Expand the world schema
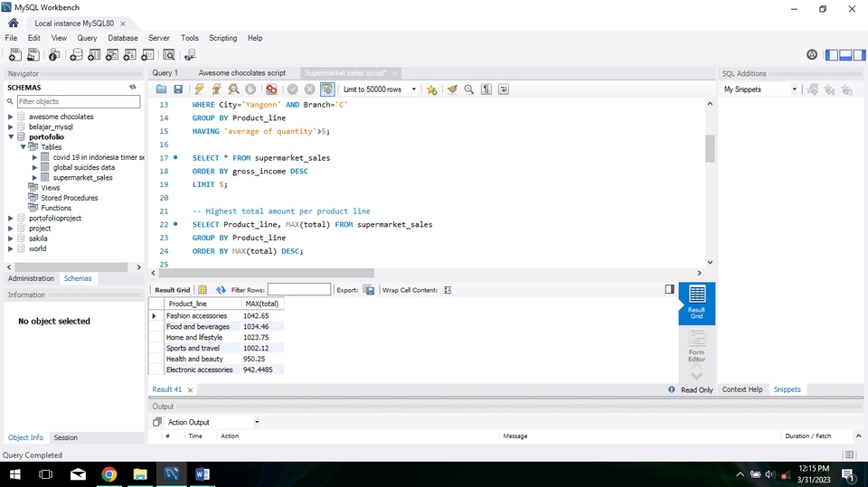868x487 pixels. tap(11, 248)
